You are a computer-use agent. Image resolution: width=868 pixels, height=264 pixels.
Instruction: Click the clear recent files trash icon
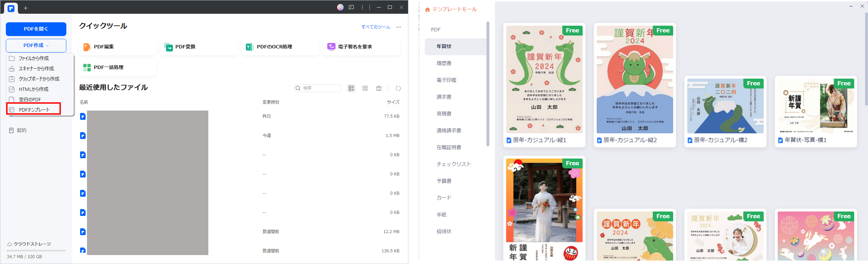[379, 88]
